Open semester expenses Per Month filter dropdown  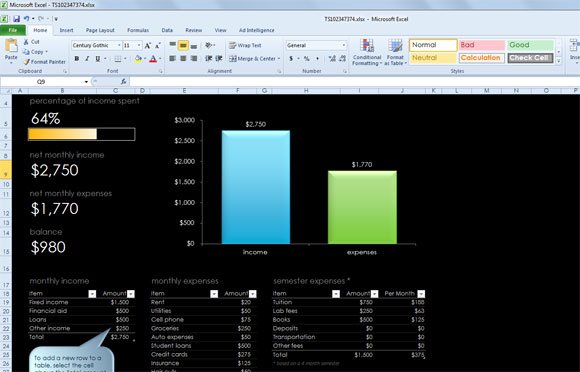point(421,294)
